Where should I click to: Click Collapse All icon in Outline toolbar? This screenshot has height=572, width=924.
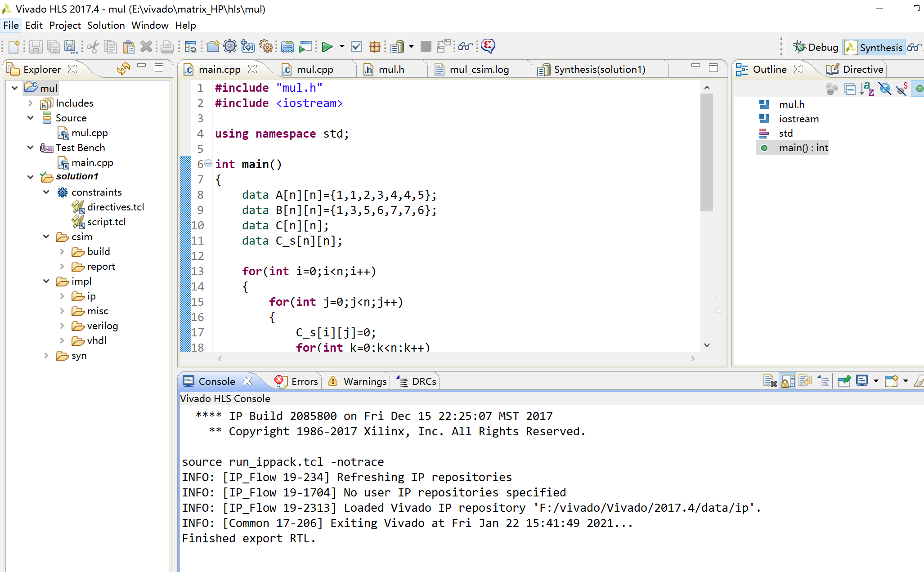850,89
